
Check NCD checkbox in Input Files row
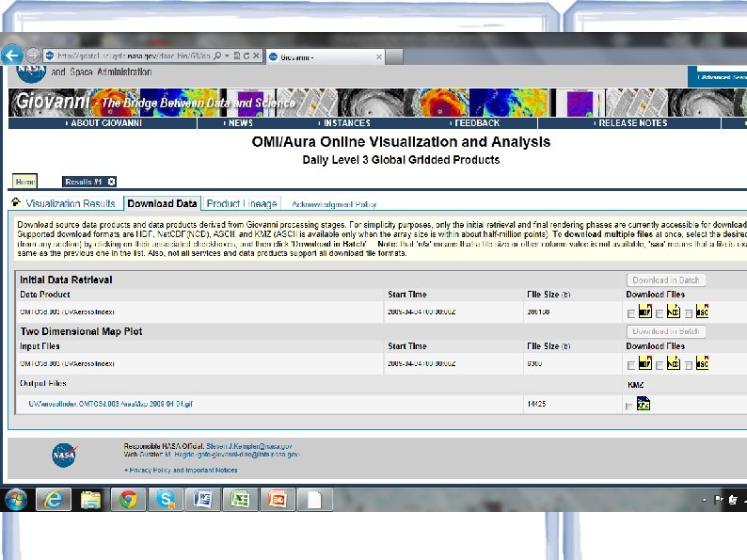coord(660,365)
